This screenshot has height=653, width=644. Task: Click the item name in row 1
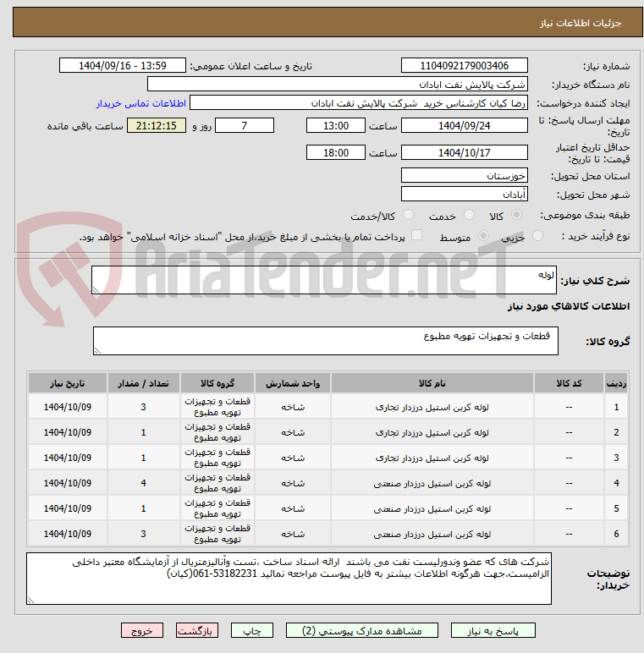(x=432, y=408)
